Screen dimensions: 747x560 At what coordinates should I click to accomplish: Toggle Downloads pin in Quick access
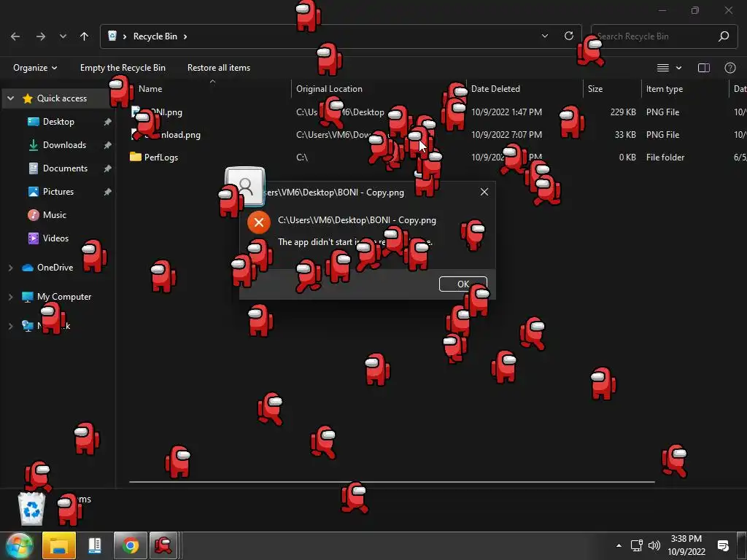point(108,145)
